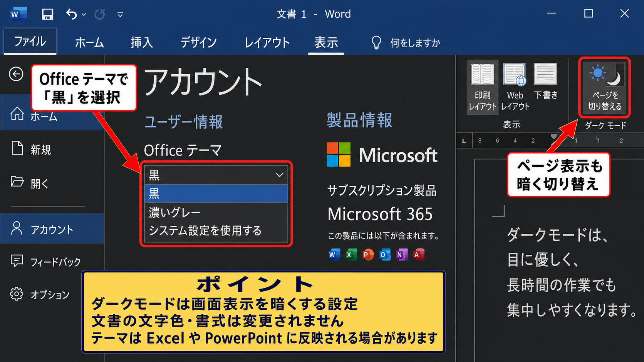Click the account person icon
644x362 pixels.
17,228
